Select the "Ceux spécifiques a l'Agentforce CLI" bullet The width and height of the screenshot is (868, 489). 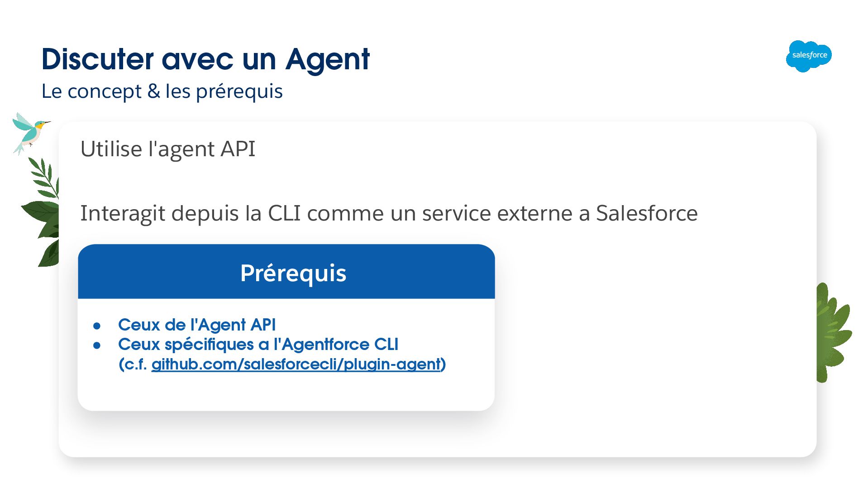258,345
